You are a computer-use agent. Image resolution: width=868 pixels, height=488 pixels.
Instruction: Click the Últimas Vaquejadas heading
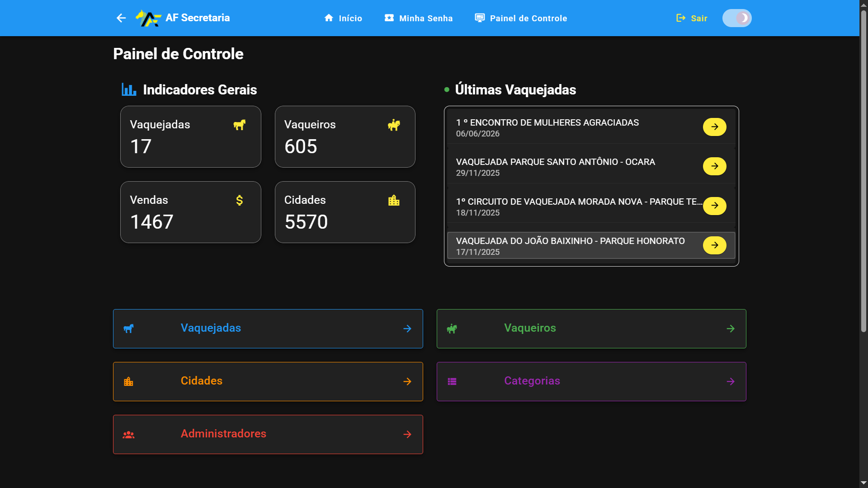pos(515,89)
